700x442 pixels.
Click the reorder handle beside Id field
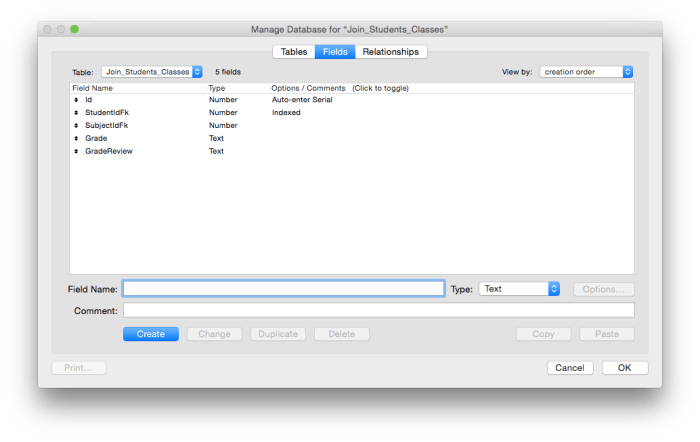pos(76,100)
